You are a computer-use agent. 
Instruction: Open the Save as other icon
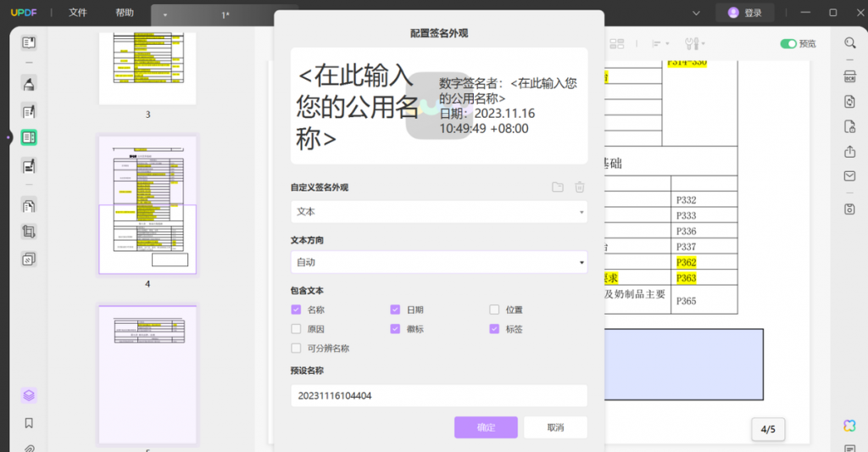849,209
